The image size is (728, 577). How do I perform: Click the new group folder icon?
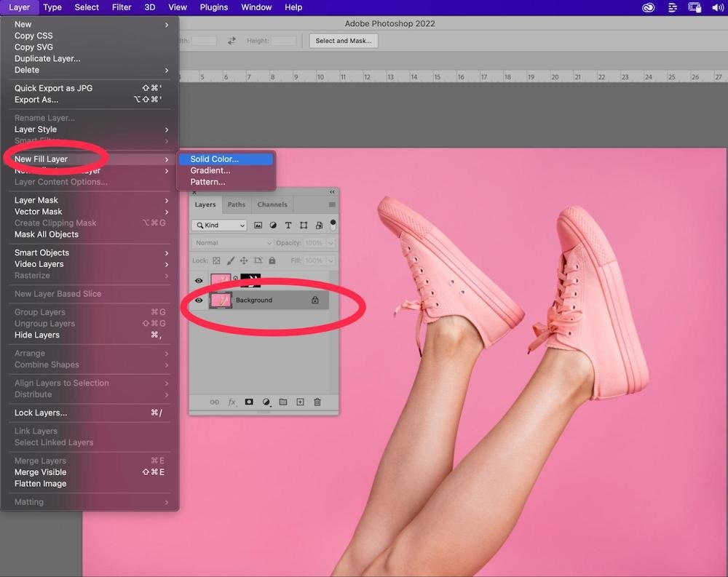(283, 402)
